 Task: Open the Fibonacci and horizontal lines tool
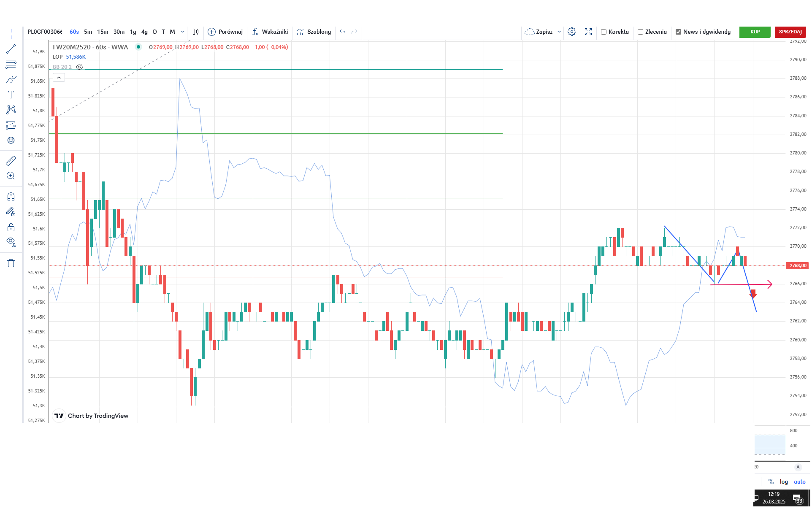(x=11, y=64)
